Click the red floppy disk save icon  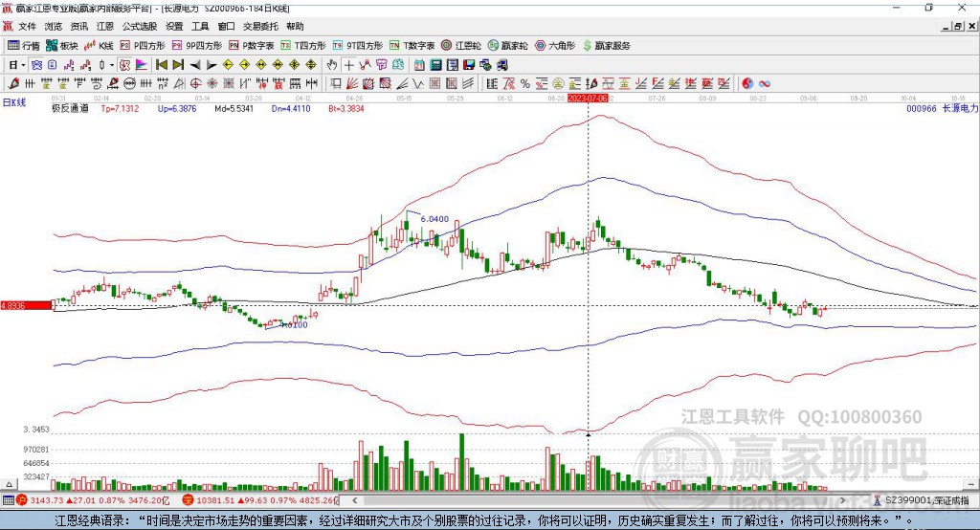pyautogui.click(x=469, y=65)
